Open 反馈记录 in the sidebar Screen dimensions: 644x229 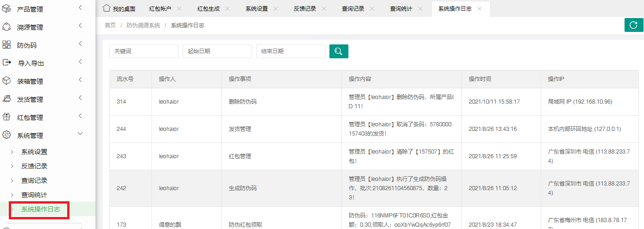(x=34, y=166)
